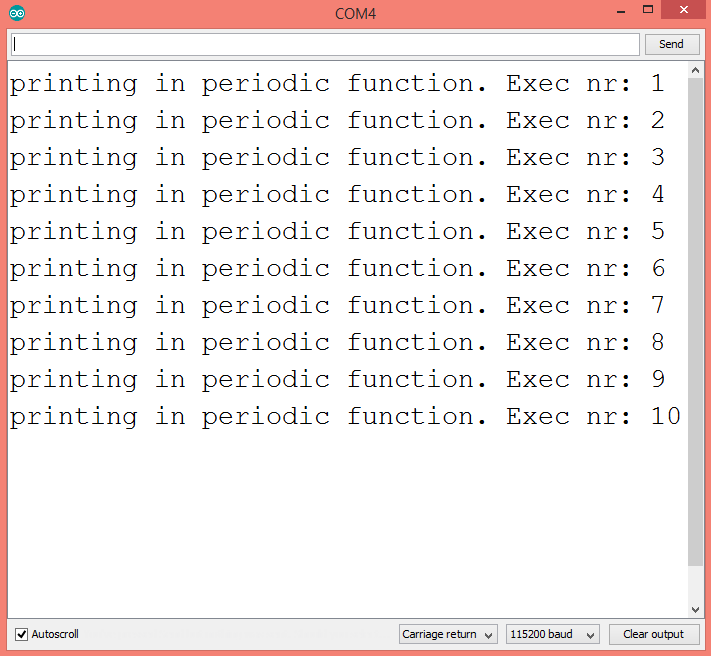The image size is (711, 656).
Task: Click the output line ending in Exec nr: 7
Action: click(x=337, y=306)
